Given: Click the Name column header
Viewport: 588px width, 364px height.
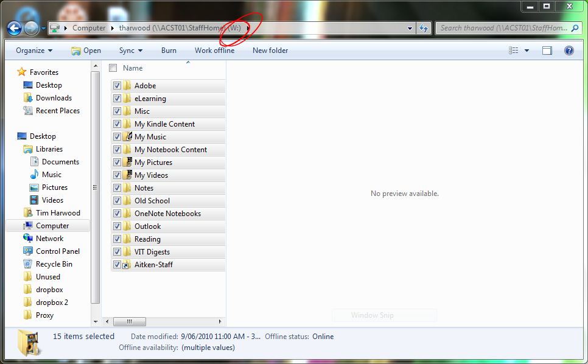Looking at the screenshot, I should (133, 68).
